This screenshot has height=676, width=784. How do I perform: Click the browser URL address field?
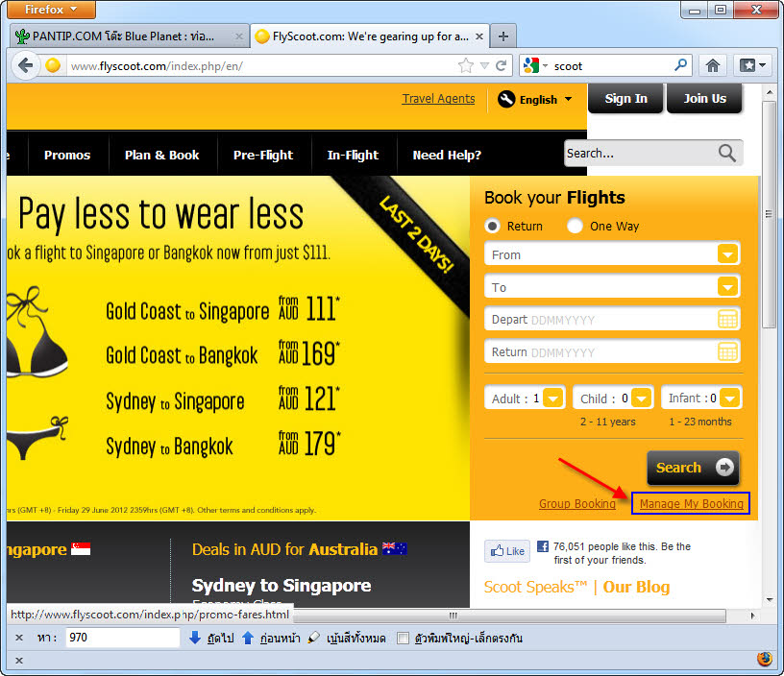coord(262,65)
